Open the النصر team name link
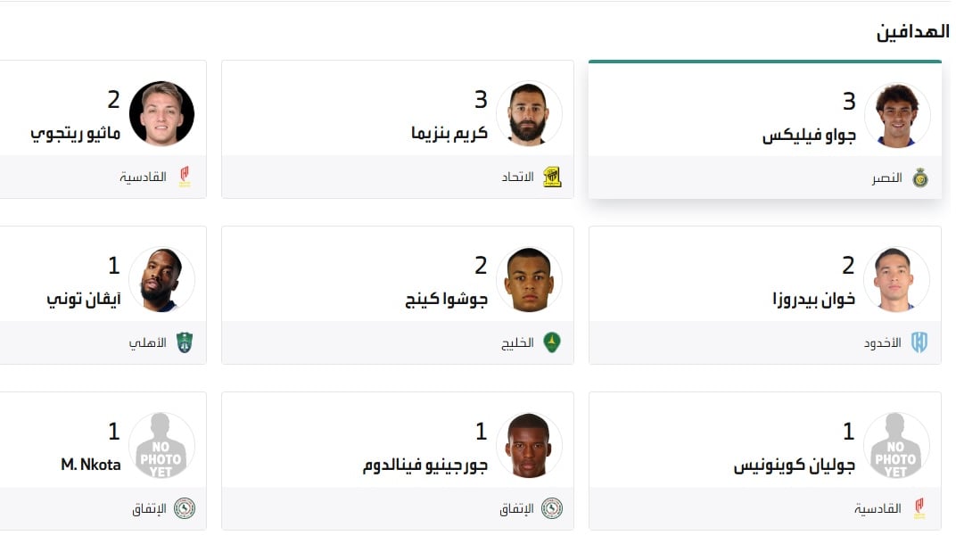956x560 pixels. click(886, 178)
